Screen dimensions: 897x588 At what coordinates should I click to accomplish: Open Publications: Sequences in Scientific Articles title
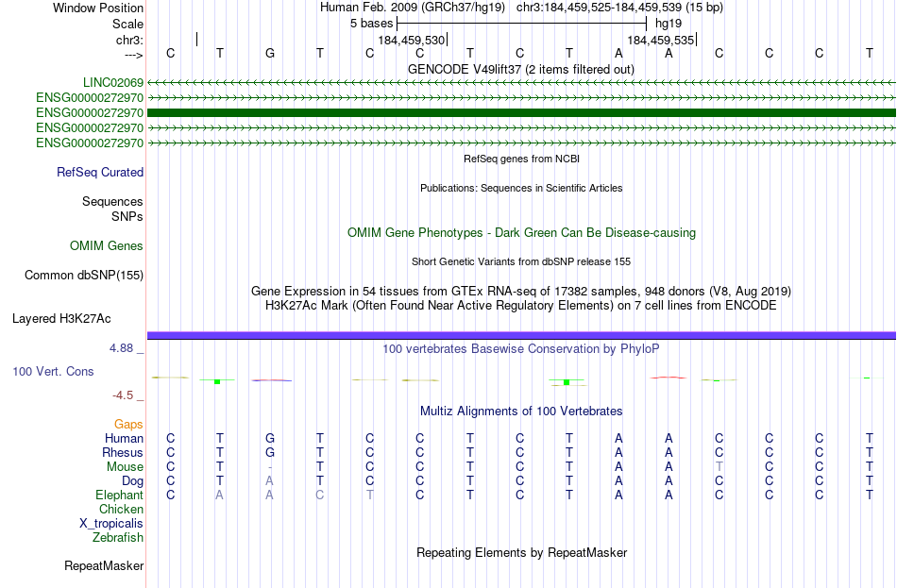pyautogui.click(x=521, y=188)
